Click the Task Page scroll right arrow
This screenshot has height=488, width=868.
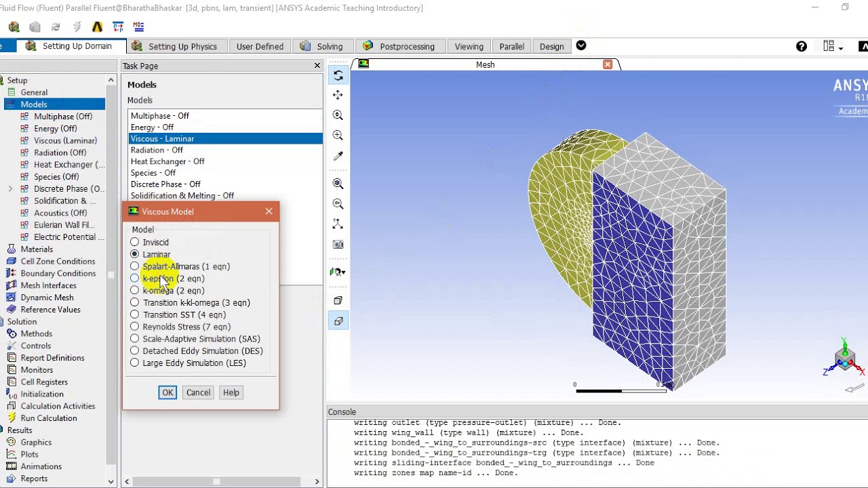[317, 482]
